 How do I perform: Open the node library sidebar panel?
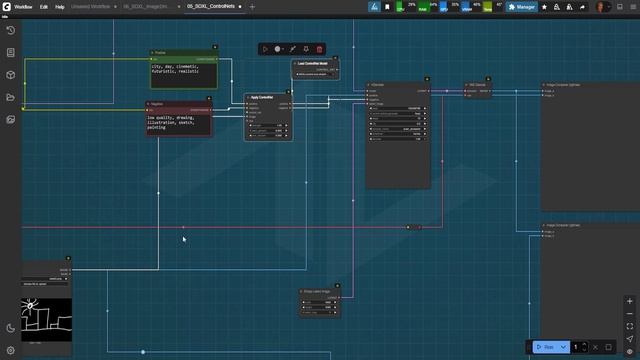tap(11, 53)
